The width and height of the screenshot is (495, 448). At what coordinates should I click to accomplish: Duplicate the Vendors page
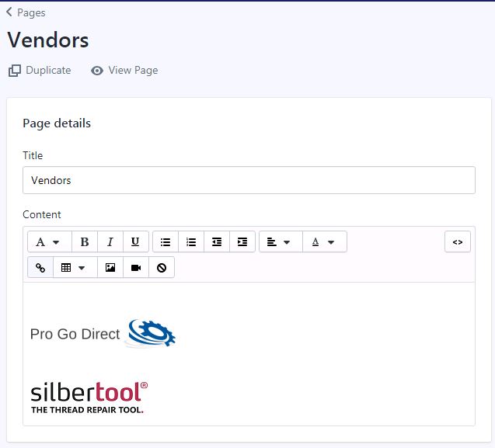point(40,70)
